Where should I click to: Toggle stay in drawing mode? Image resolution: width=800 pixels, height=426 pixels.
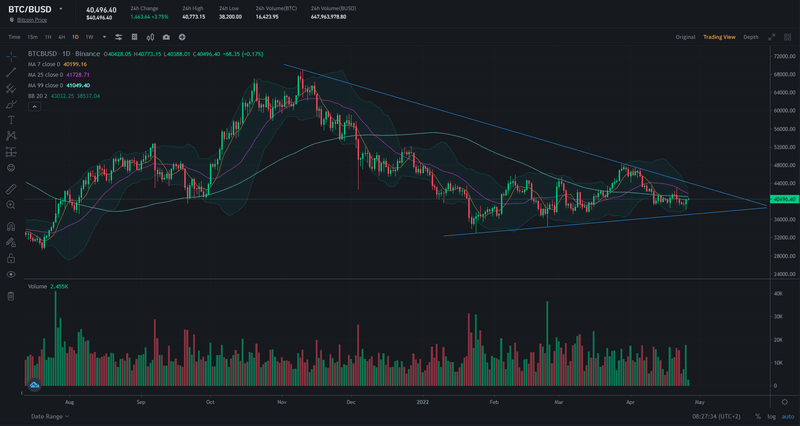click(x=11, y=242)
